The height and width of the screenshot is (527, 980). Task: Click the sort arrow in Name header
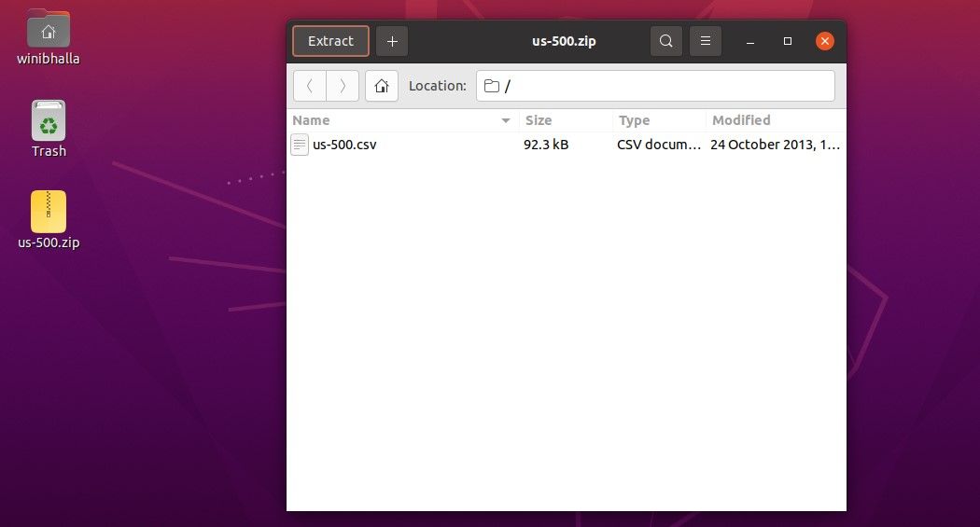click(x=506, y=121)
